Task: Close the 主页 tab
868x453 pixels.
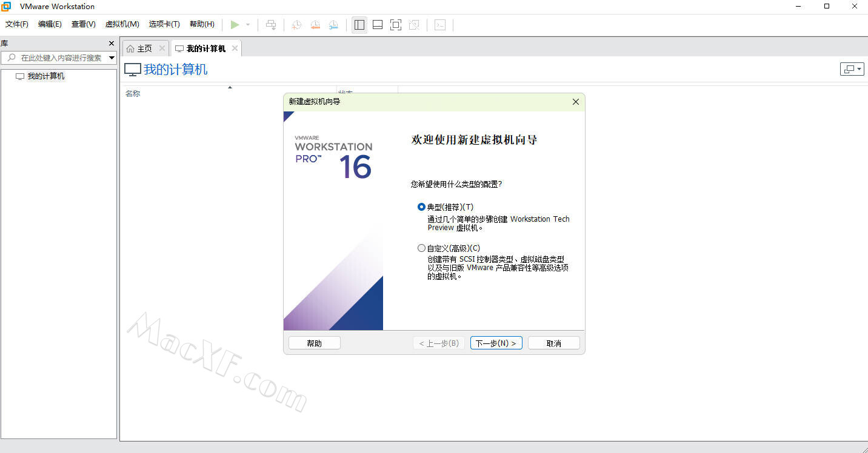Action: click(x=162, y=48)
